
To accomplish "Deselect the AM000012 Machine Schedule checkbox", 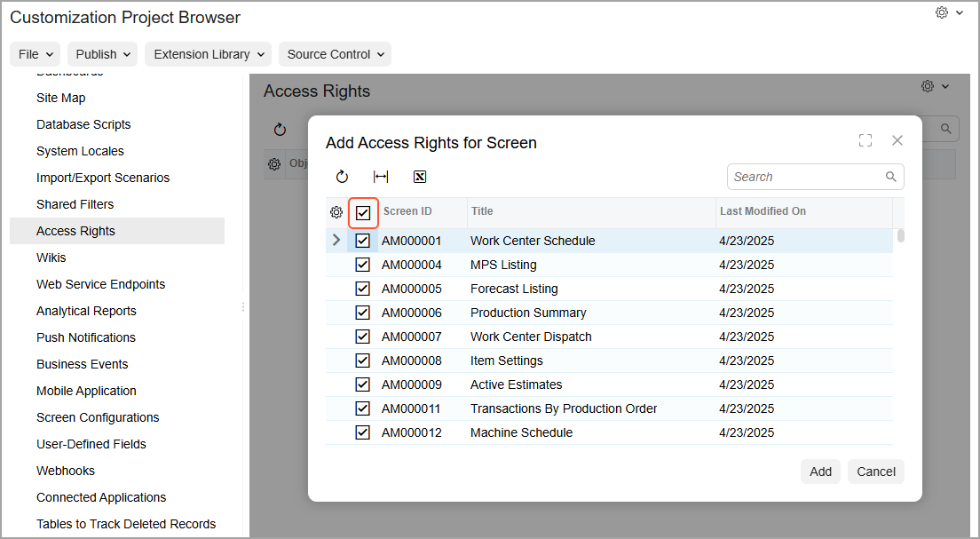I will (362, 432).
